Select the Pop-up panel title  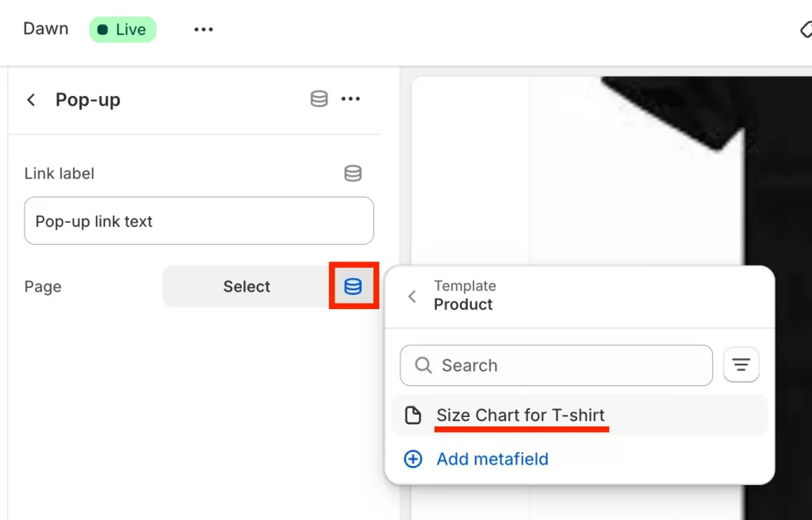point(88,99)
